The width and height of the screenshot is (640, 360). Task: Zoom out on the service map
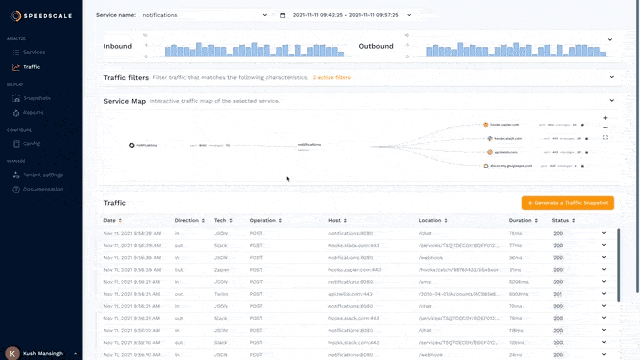(x=605, y=128)
